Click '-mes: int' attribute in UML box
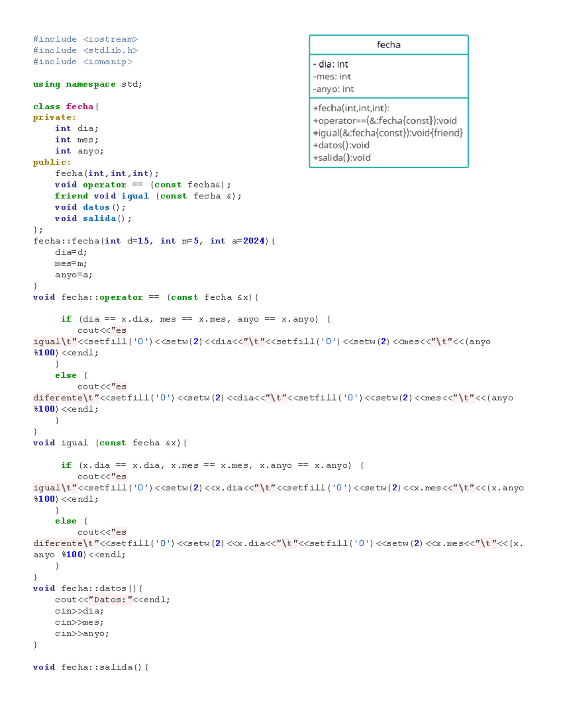 tap(332, 77)
